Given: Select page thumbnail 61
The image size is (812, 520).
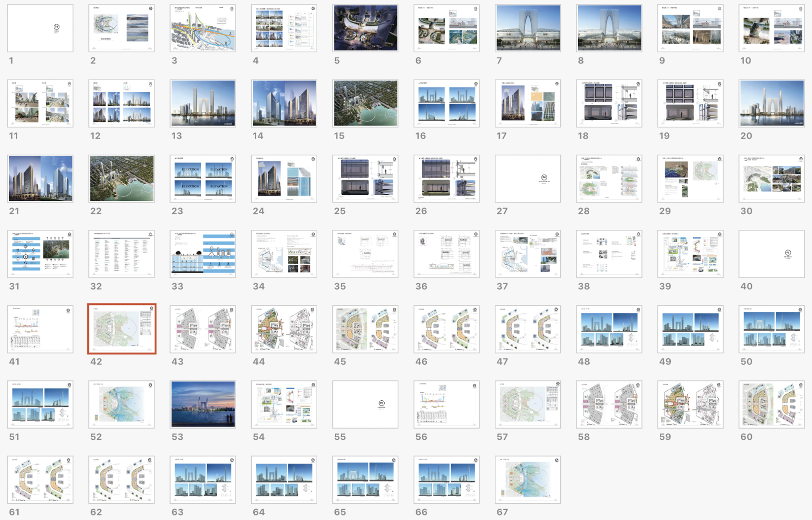Looking at the screenshot, I should pyautogui.click(x=41, y=479).
